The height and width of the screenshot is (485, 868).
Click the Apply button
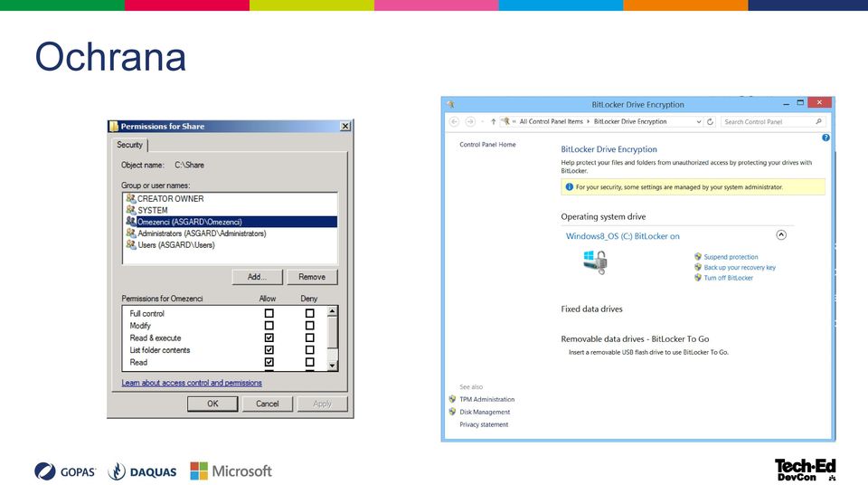(322, 404)
